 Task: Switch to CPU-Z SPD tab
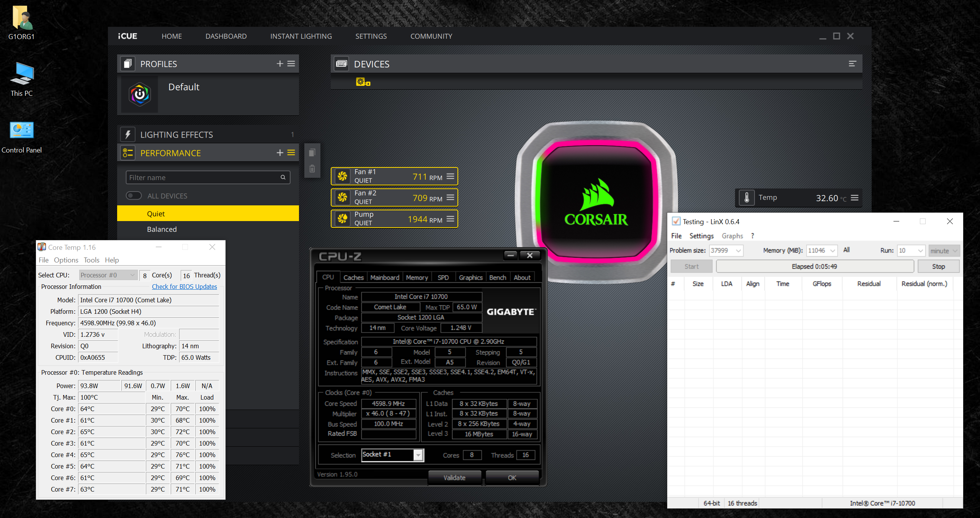(443, 277)
